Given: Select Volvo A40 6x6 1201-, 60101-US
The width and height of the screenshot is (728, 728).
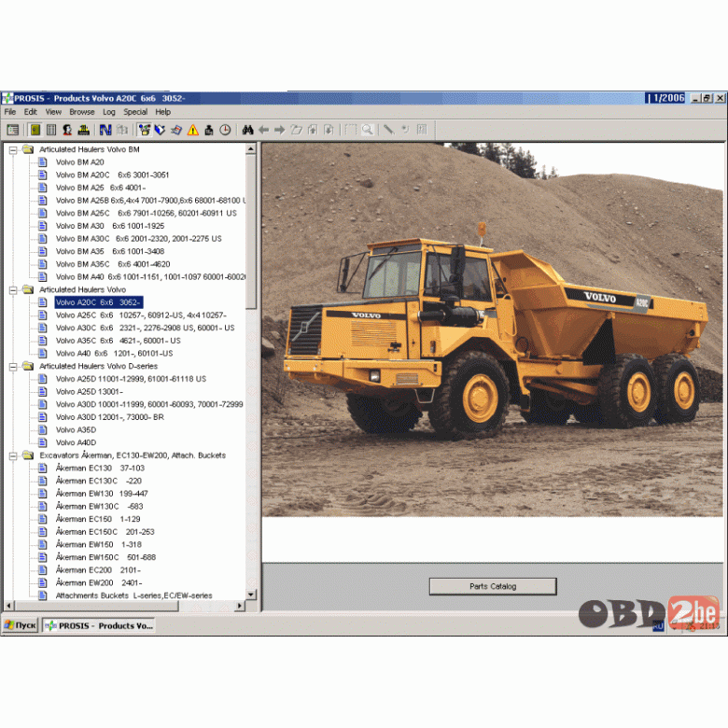Looking at the screenshot, I should coord(114,354).
